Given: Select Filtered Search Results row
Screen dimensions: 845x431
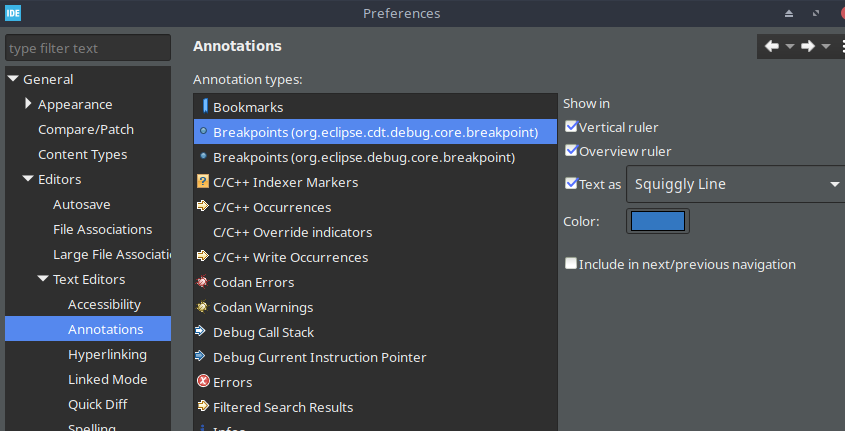Looking at the screenshot, I should point(375,407).
